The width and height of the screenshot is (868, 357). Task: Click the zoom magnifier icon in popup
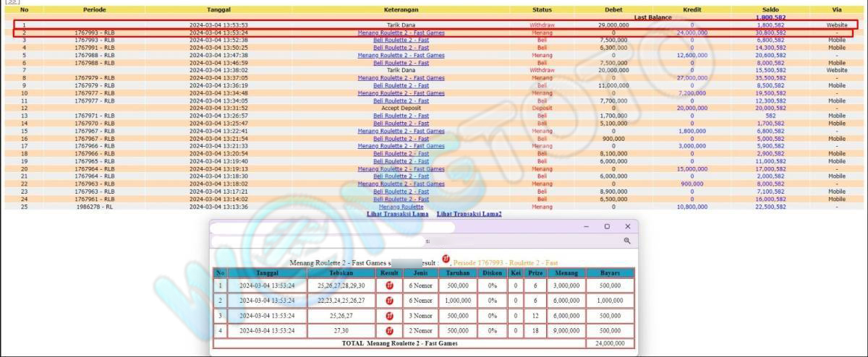(x=627, y=241)
